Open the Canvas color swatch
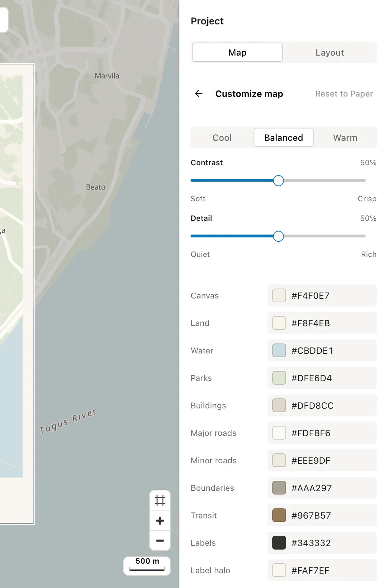 [x=279, y=295]
